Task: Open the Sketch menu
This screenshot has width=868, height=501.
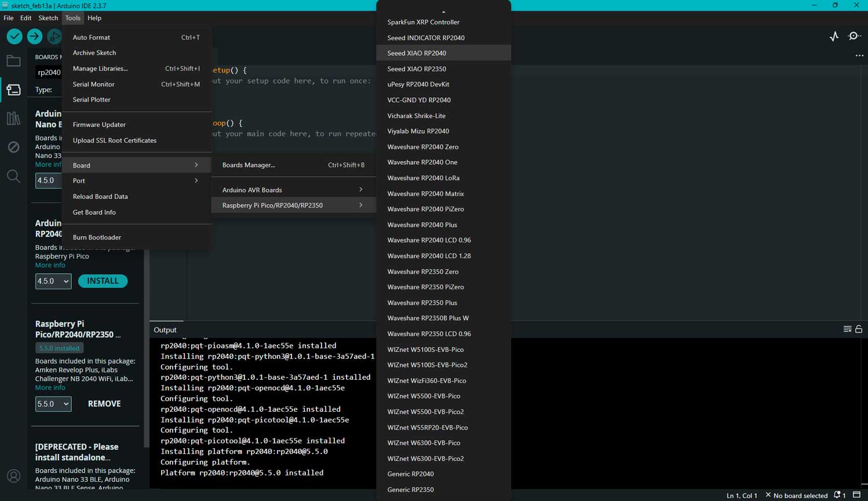Action: [x=48, y=18]
